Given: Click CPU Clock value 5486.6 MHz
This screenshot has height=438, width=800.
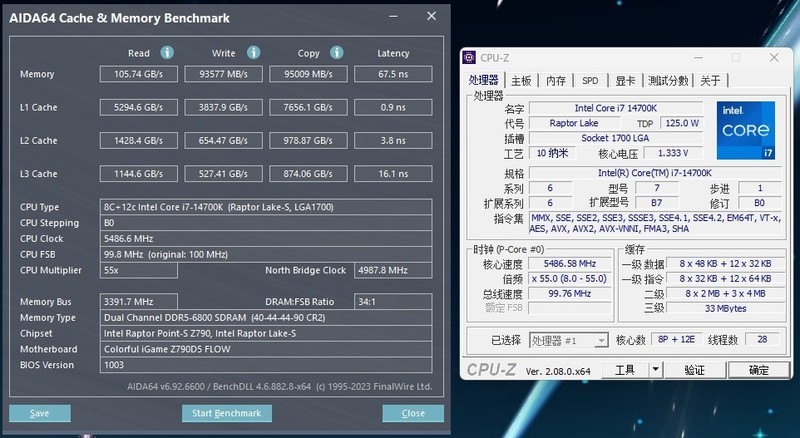Looking at the screenshot, I should [266, 238].
